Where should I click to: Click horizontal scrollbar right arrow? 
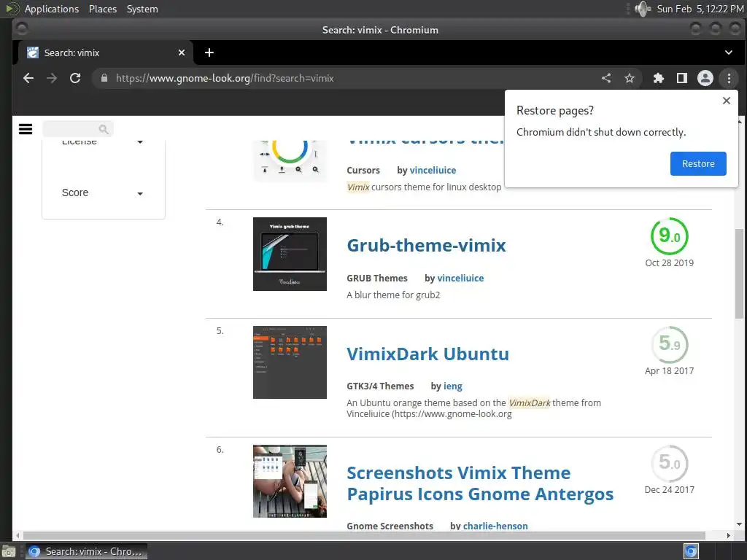728,535
